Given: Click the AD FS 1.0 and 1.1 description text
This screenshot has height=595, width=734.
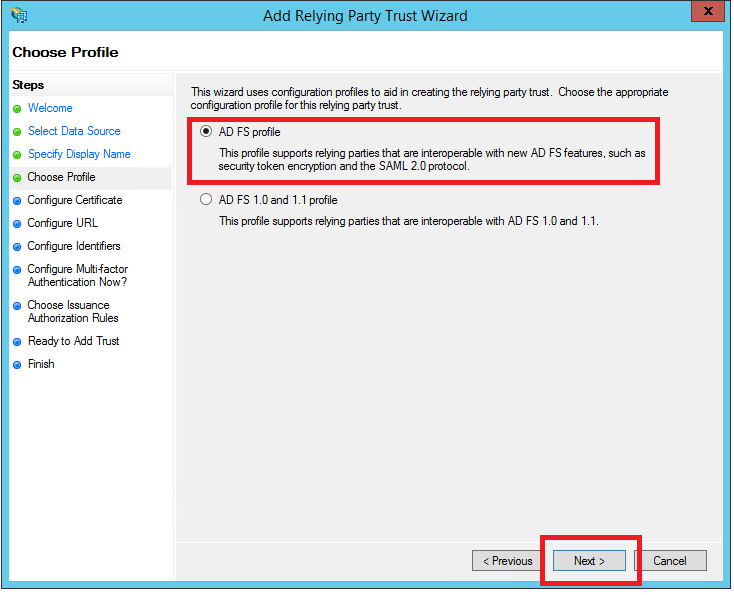Looking at the screenshot, I should 409,221.
